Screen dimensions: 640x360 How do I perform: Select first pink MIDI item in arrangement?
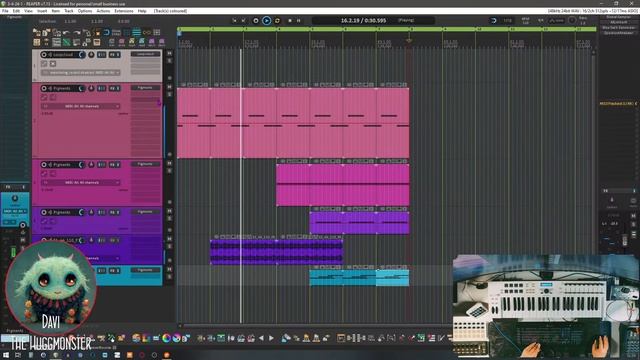(194, 122)
